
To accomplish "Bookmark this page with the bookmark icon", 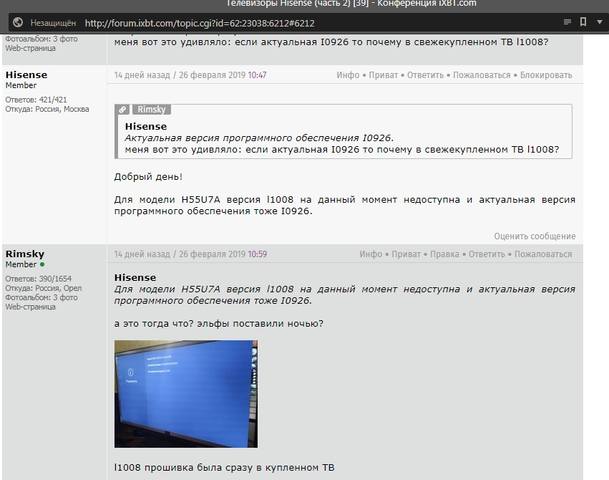I will (583, 22).
